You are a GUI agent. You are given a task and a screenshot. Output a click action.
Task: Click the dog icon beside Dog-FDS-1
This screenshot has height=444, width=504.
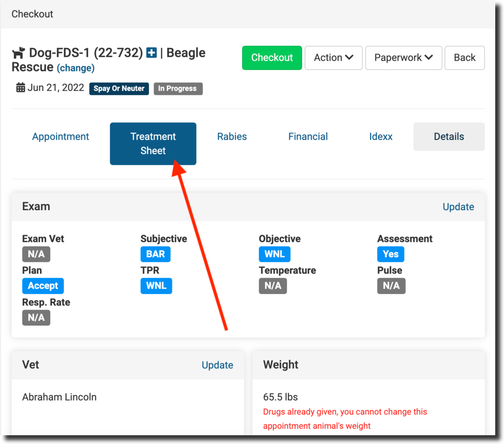(19, 53)
